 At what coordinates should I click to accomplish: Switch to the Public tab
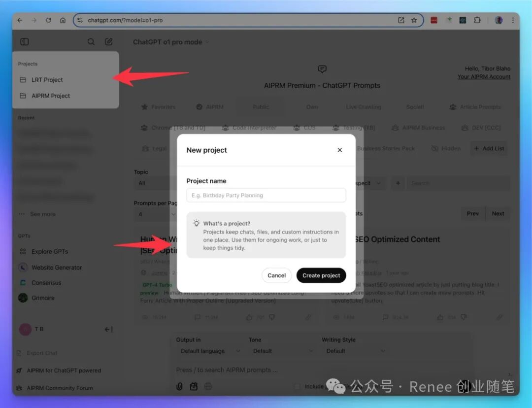tap(261, 107)
